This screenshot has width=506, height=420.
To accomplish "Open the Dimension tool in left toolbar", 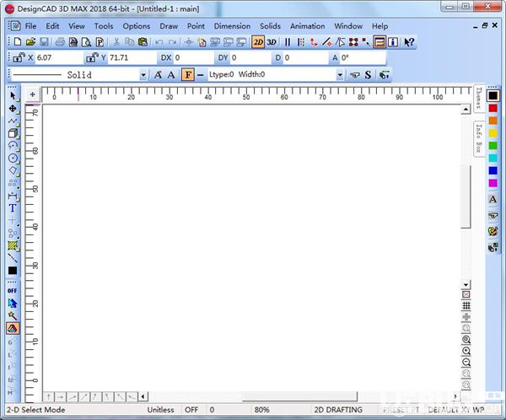I will coord(13,196).
